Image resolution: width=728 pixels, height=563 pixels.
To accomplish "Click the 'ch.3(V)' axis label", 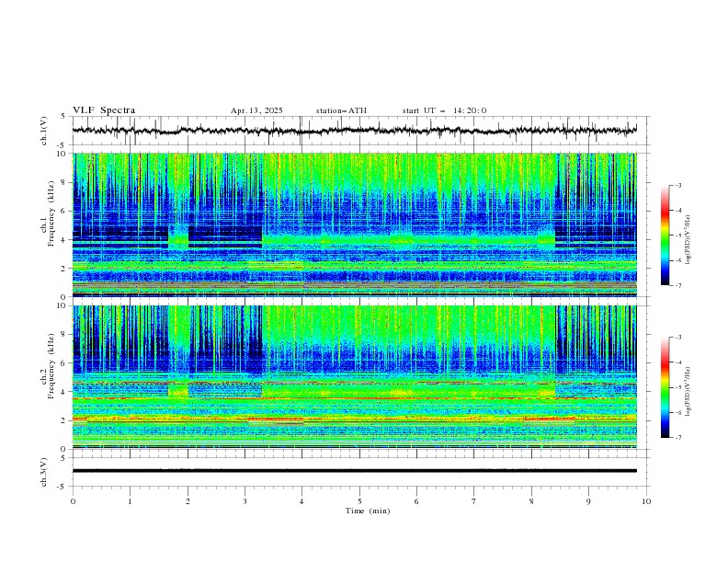I will (x=44, y=472).
